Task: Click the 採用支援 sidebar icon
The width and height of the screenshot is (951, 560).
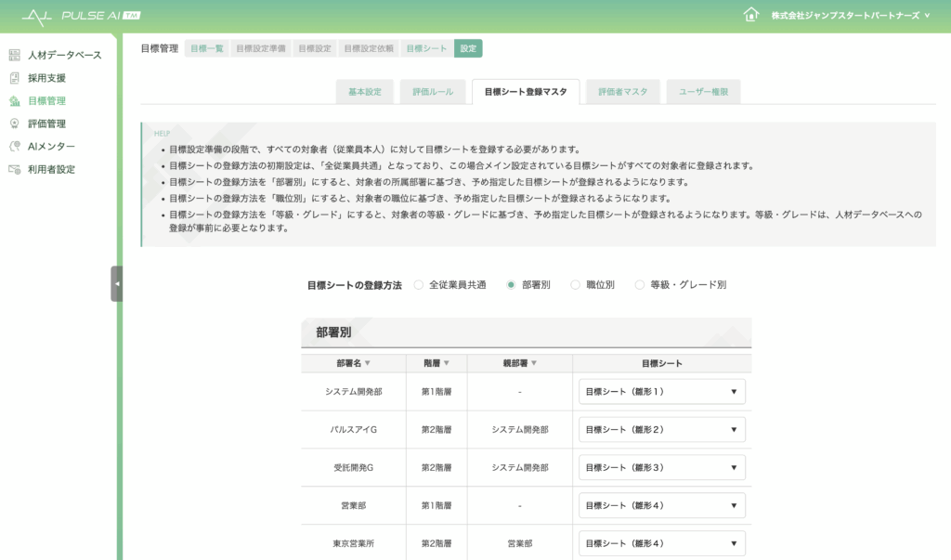Action: tap(14, 78)
